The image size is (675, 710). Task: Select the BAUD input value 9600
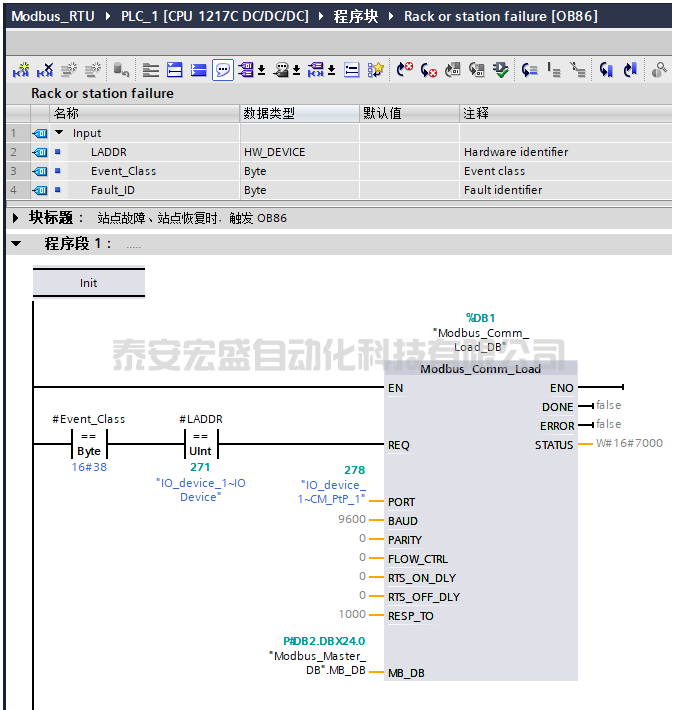tap(351, 520)
